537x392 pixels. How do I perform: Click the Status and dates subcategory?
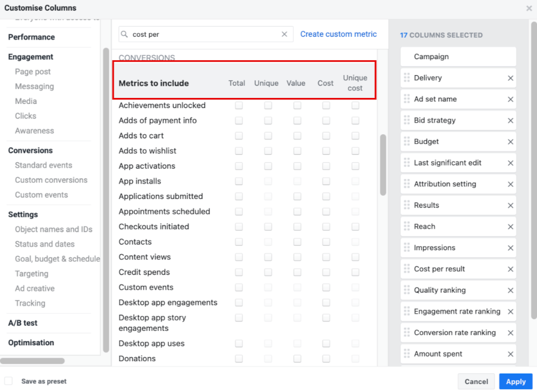(x=45, y=244)
